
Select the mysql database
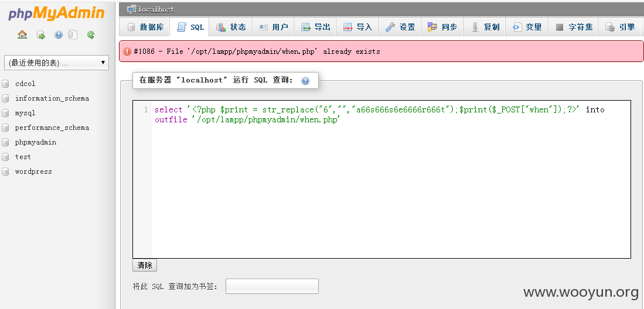pyautogui.click(x=25, y=114)
